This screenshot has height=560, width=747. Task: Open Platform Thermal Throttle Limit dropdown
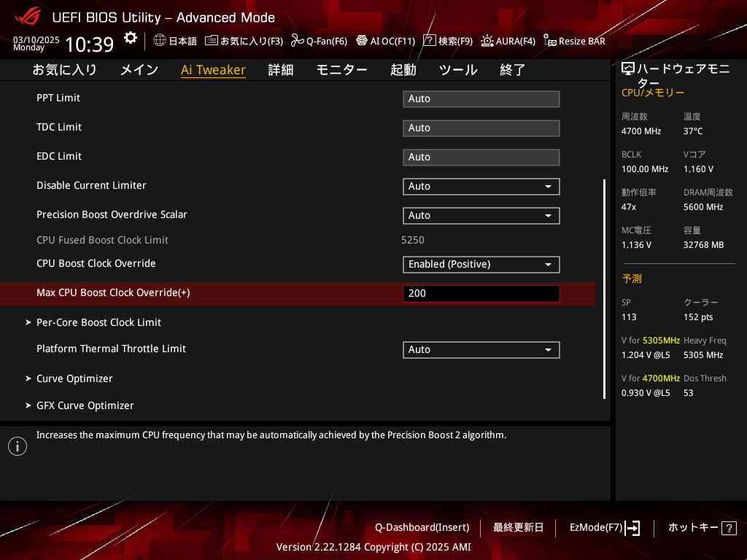point(481,349)
